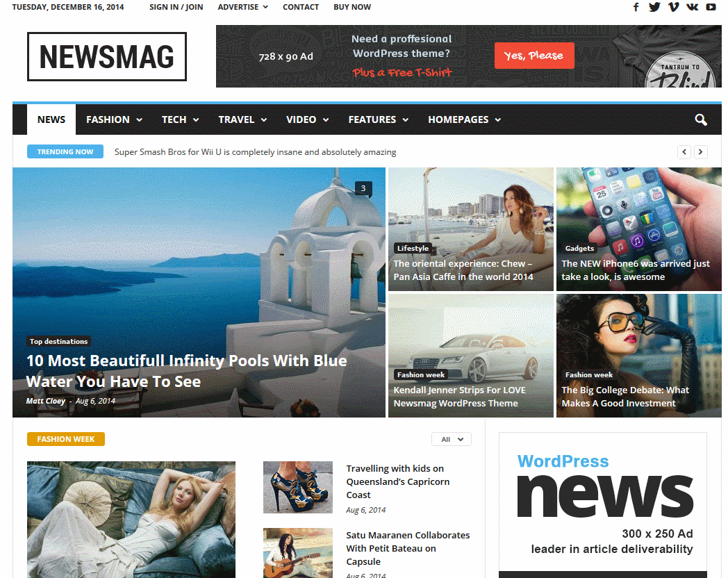
Task: Read the oriental experience Chew article
Action: (x=463, y=270)
